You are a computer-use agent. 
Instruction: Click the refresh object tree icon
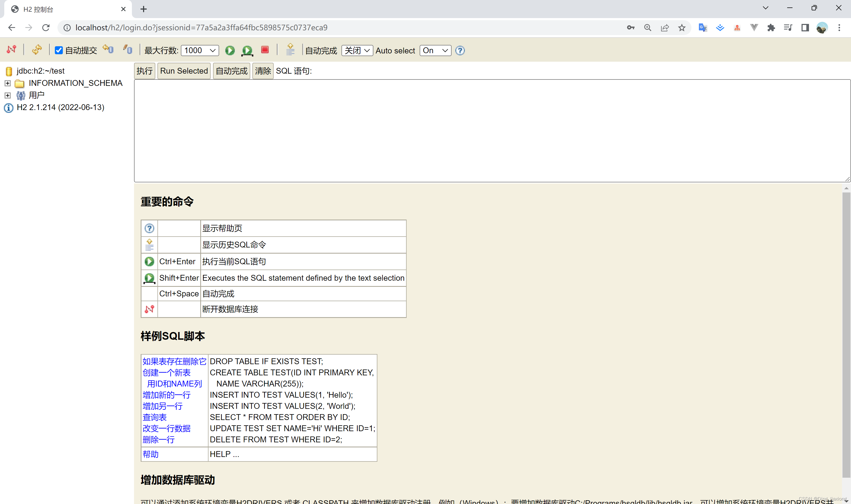[37, 50]
